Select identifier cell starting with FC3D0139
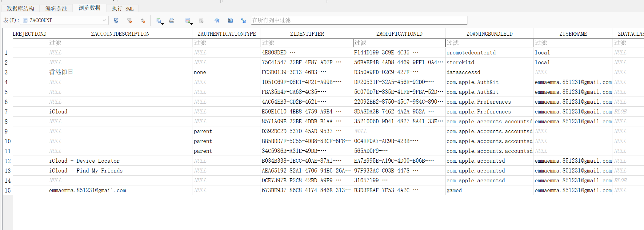Image resolution: width=644 pixels, height=230 pixels. (x=307, y=72)
